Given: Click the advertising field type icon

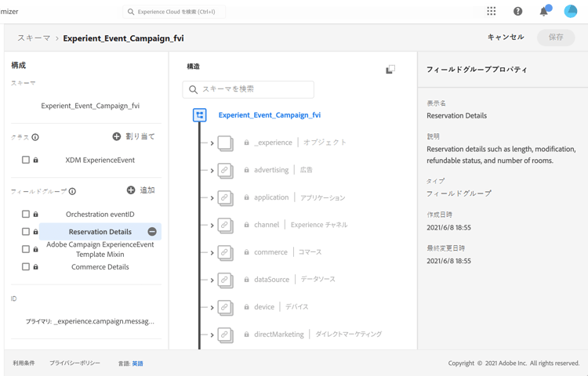Looking at the screenshot, I should coord(225,171).
